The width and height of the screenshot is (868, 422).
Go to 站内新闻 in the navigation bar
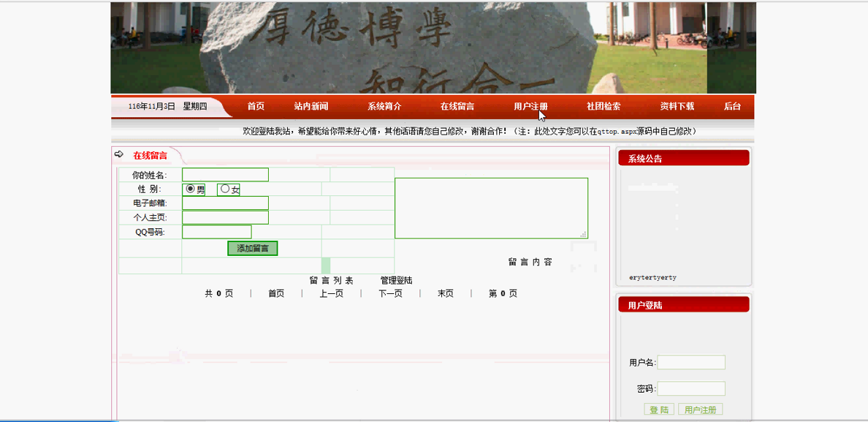click(311, 106)
